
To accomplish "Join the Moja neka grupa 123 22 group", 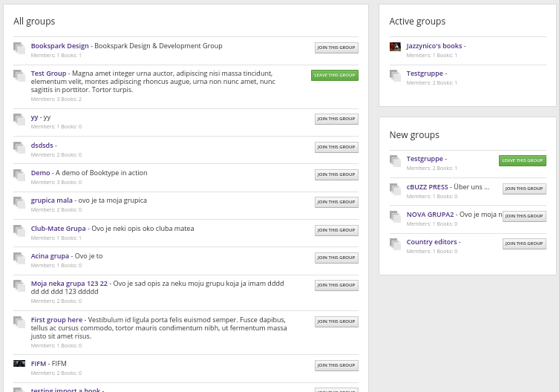I will 336,285.
